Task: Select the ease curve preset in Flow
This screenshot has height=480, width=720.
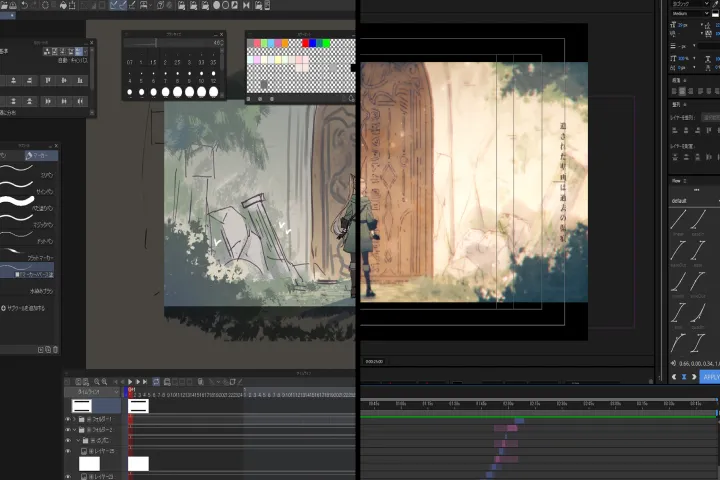Action: 698,251
